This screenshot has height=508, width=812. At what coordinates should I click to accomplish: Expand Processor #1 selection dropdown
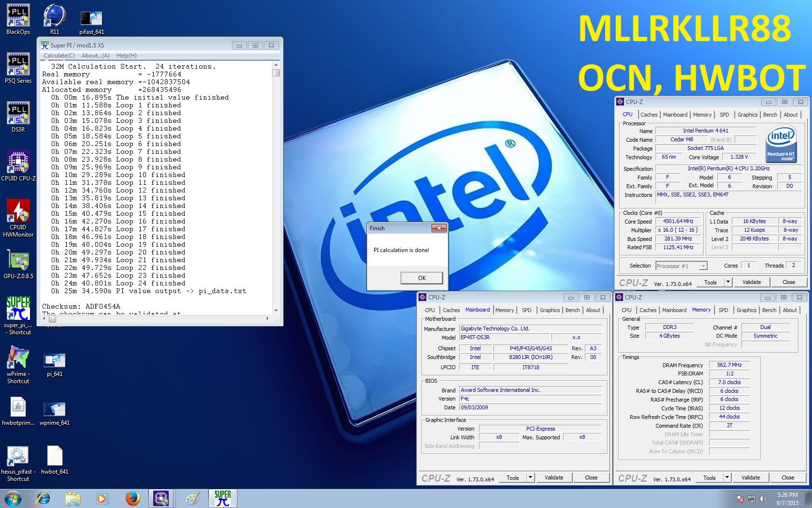click(x=703, y=266)
